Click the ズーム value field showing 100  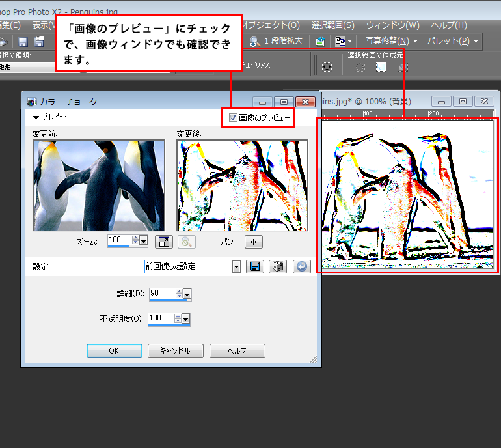tap(120, 240)
